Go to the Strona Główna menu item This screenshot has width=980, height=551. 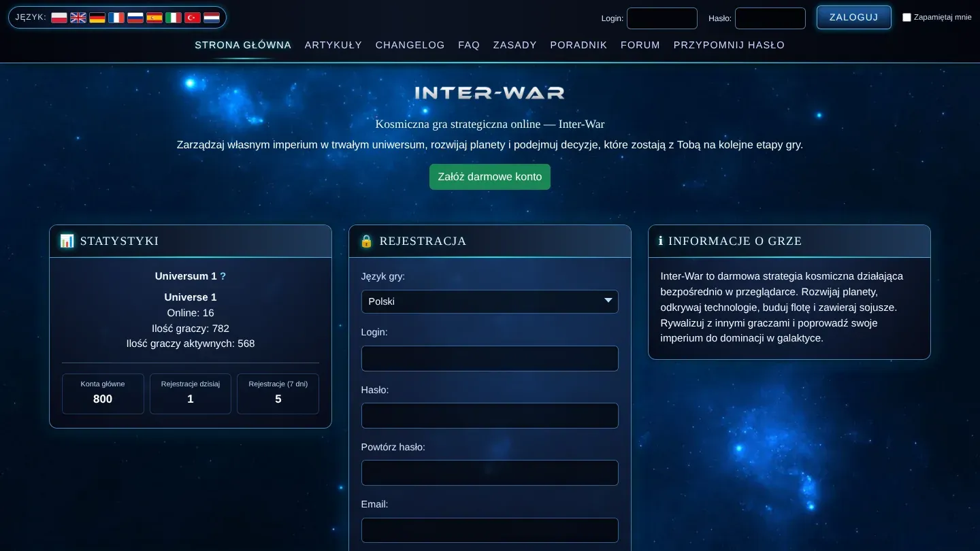[x=243, y=45]
